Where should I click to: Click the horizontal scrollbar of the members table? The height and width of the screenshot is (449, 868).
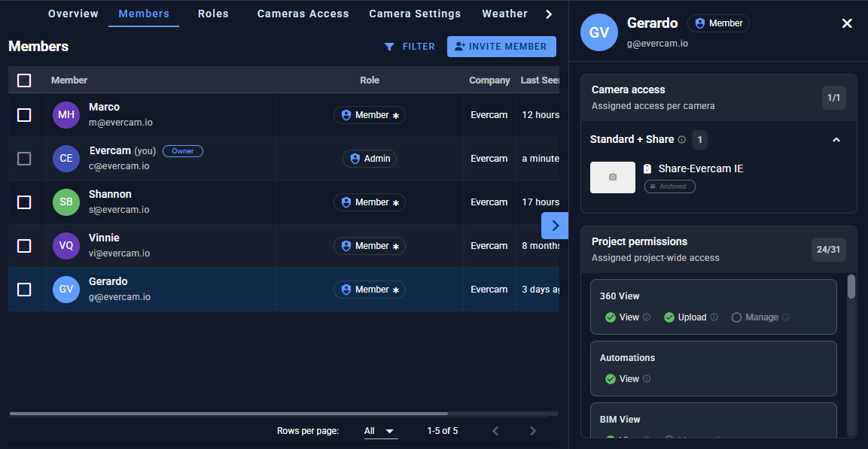229,414
